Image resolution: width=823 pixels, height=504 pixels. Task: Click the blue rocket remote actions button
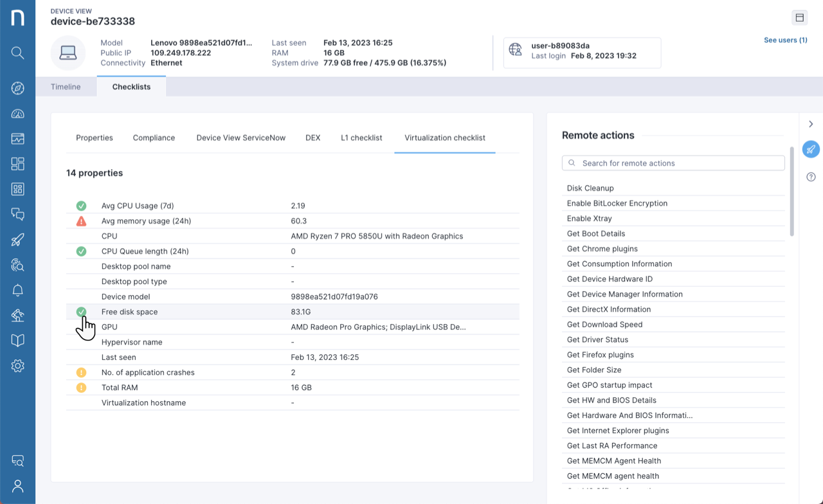click(x=811, y=149)
